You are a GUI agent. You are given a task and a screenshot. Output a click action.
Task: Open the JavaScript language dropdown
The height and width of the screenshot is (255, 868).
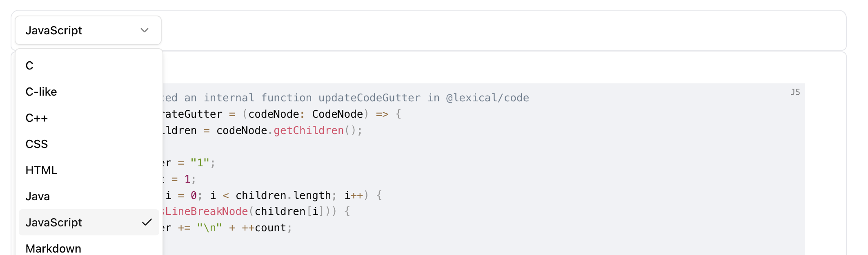(x=88, y=30)
